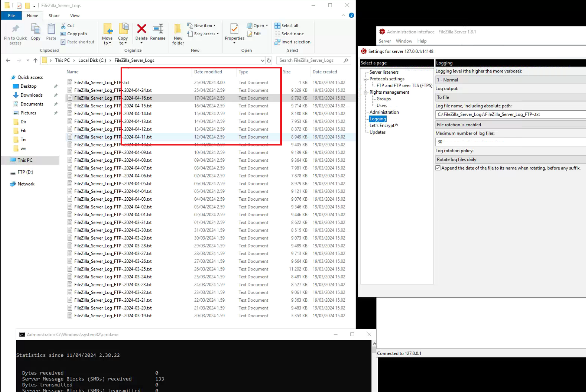
Task: Go up one folder level arrow
Action: tap(36, 60)
